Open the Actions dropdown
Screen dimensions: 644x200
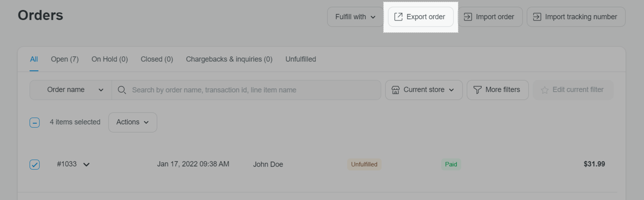(132, 122)
